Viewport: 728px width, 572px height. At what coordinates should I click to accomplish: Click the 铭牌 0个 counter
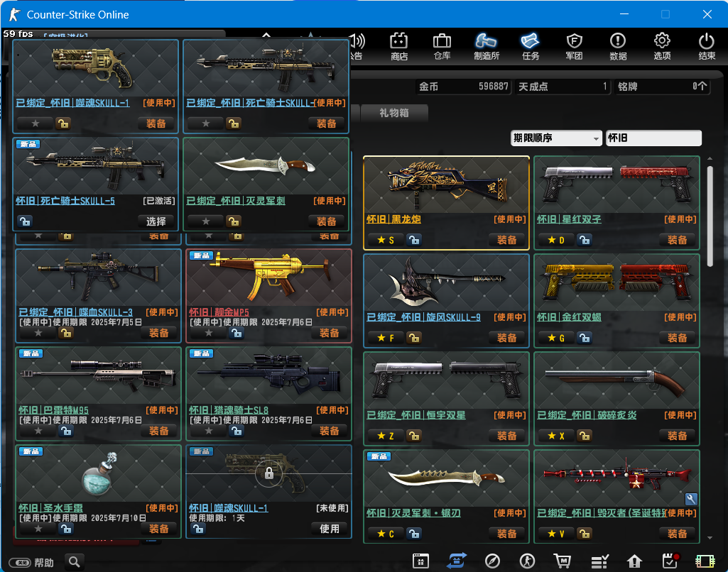click(662, 87)
